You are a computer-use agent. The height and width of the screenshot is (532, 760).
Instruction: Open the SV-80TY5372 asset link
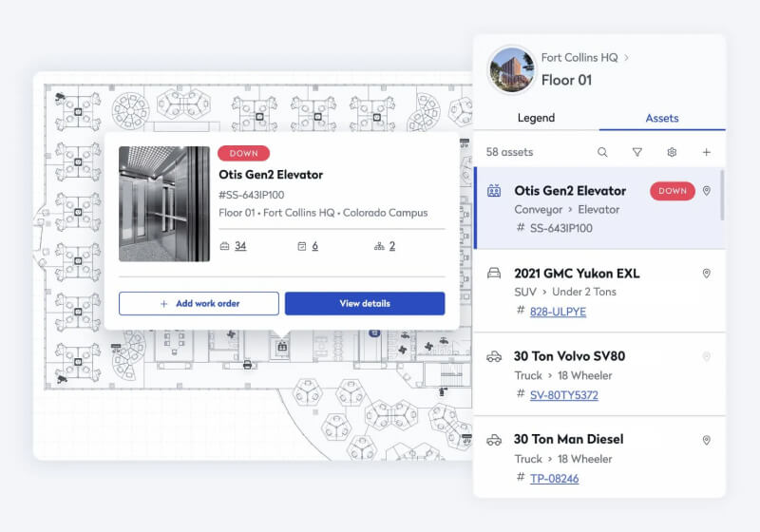(x=563, y=395)
